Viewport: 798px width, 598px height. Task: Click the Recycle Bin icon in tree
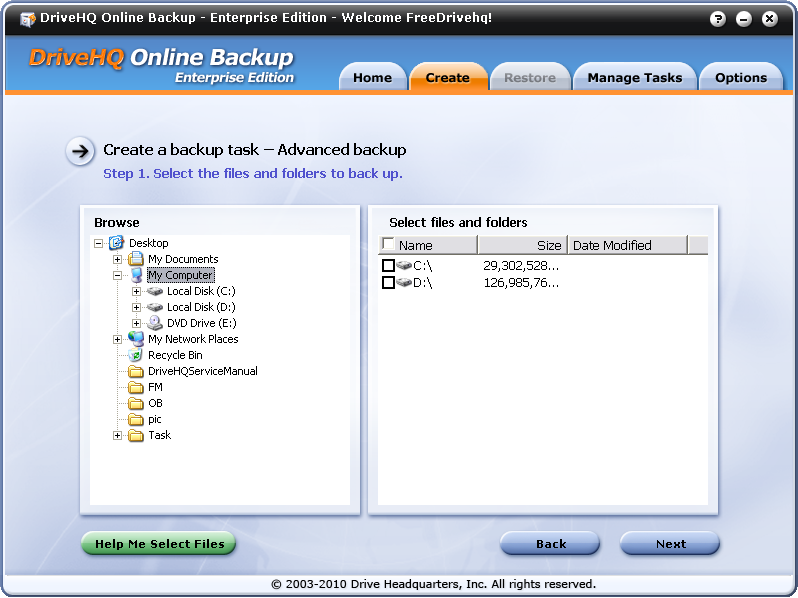tap(136, 355)
